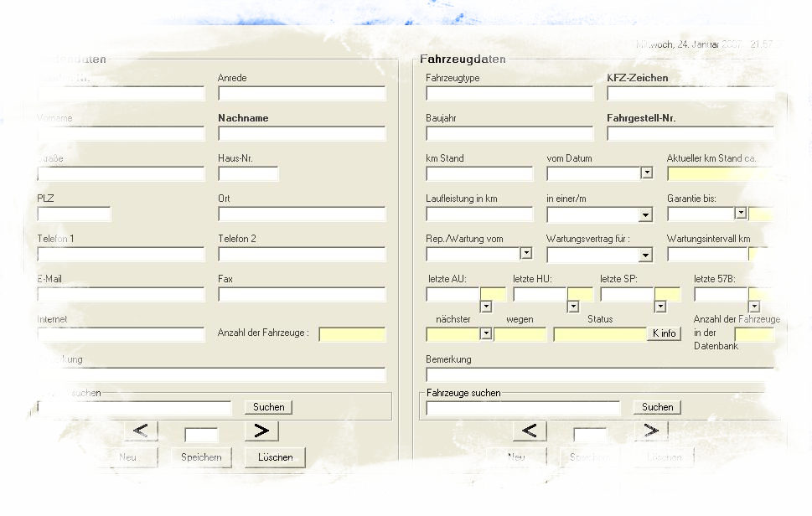The image size is (812, 516).
Task: Expand the 'Rep./Wartung vom' date dropdown
Action: pyautogui.click(x=525, y=253)
